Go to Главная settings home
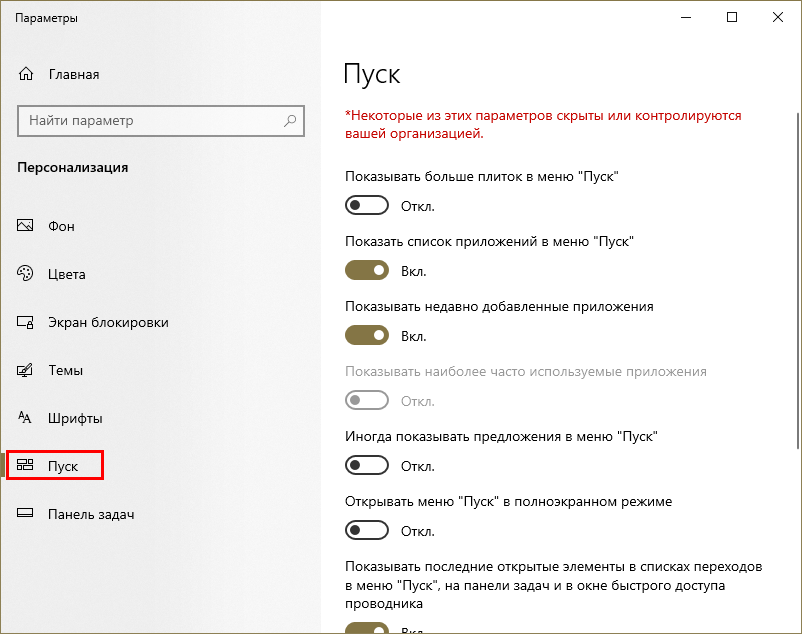The height and width of the screenshot is (634, 802). (x=73, y=74)
